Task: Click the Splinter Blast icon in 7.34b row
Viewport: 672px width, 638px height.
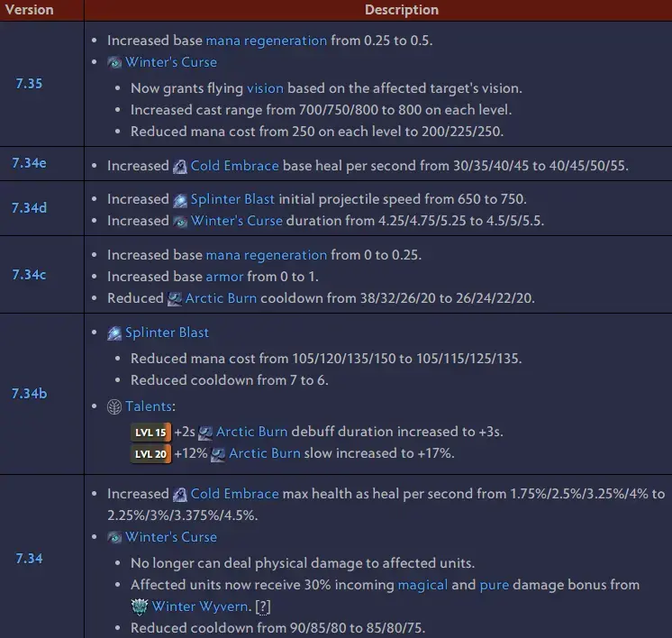Action: 114,333
